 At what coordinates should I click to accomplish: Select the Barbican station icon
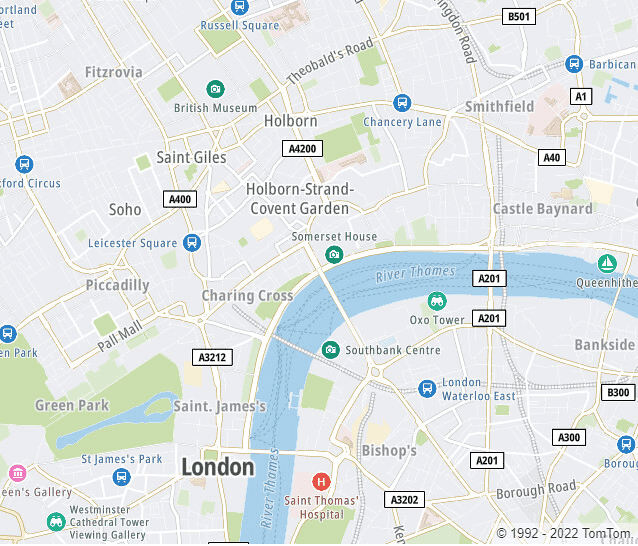[x=574, y=64]
